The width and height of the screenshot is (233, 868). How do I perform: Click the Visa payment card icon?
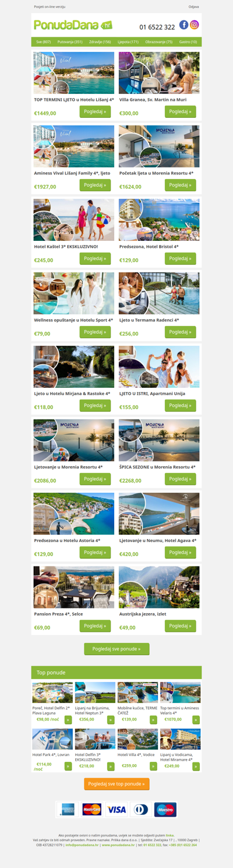pyautogui.click(x=116, y=810)
